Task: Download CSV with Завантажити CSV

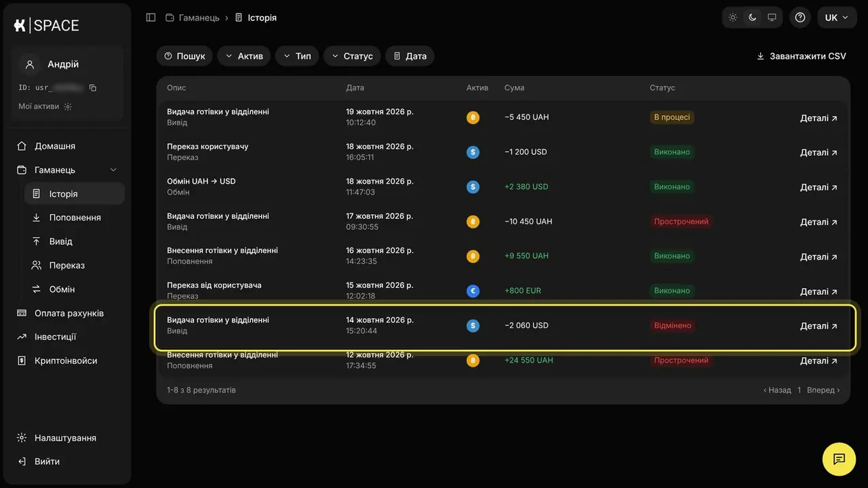Action: 802,56
